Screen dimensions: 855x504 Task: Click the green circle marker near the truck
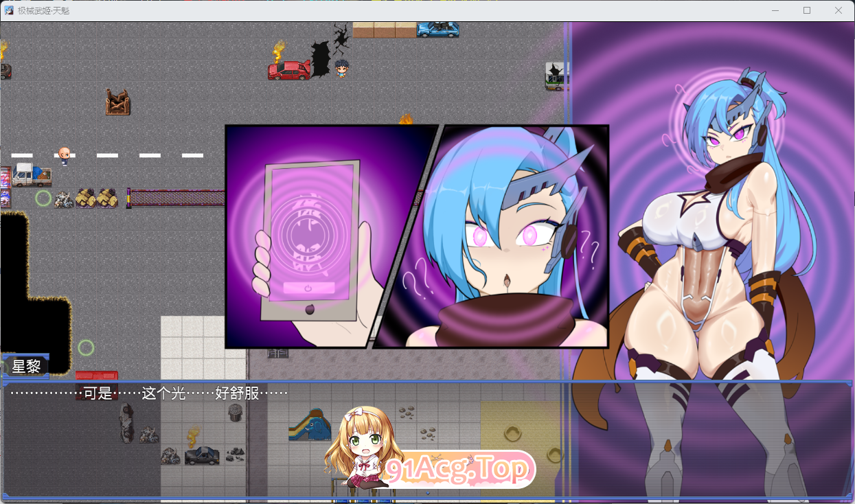(43, 198)
